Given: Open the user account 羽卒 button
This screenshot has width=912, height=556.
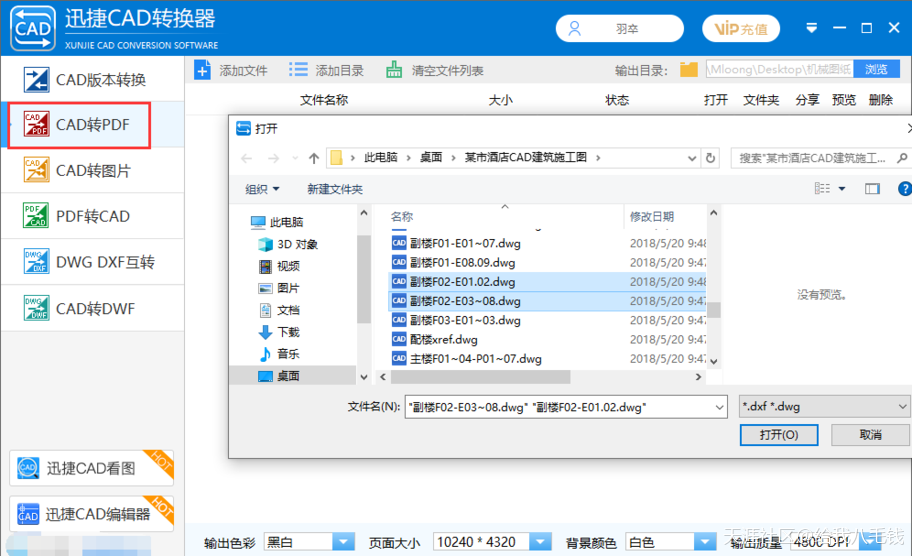Looking at the screenshot, I should 619,28.
